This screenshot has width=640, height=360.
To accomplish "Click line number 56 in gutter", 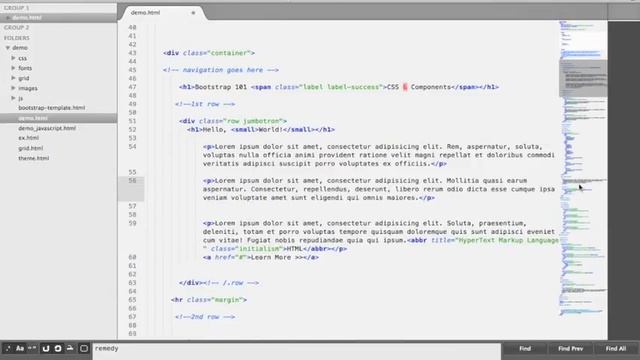I will click(132, 180).
